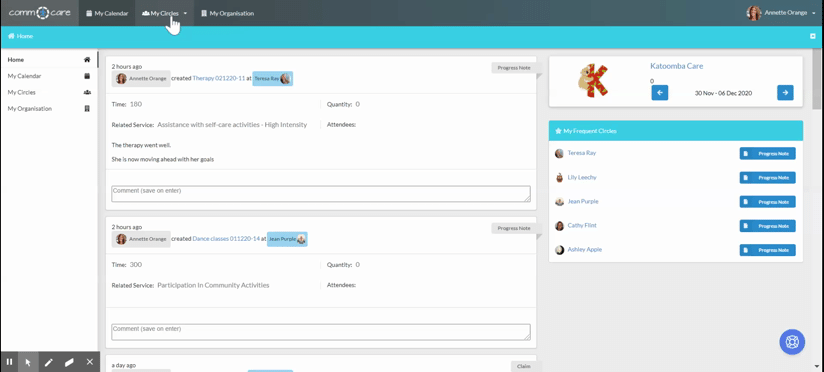Open the Therapy 021220-11 link
This screenshot has height=372, width=824.
219,78
